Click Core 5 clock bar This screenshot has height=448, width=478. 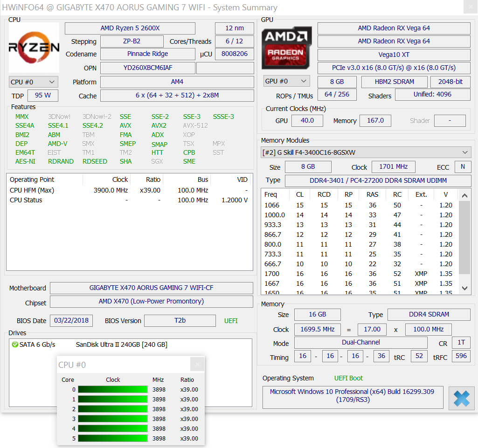[x=113, y=438]
